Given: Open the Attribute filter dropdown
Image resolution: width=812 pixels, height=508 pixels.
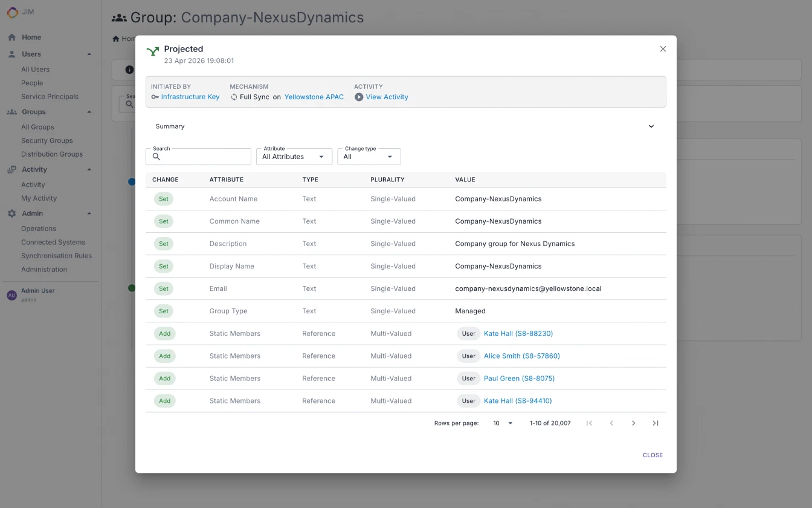Looking at the screenshot, I should [294, 157].
